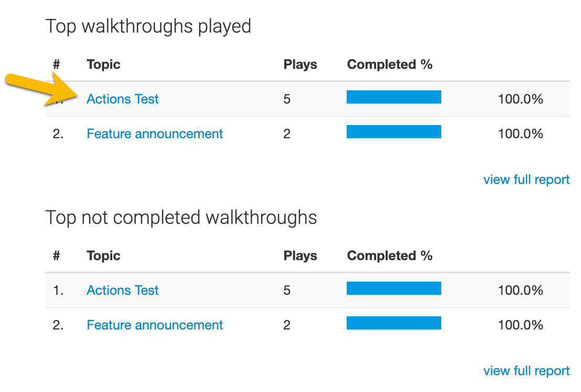This screenshot has height=392, width=581.
Task: Click Plays column header in not completed table
Action: (x=300, y=256)
